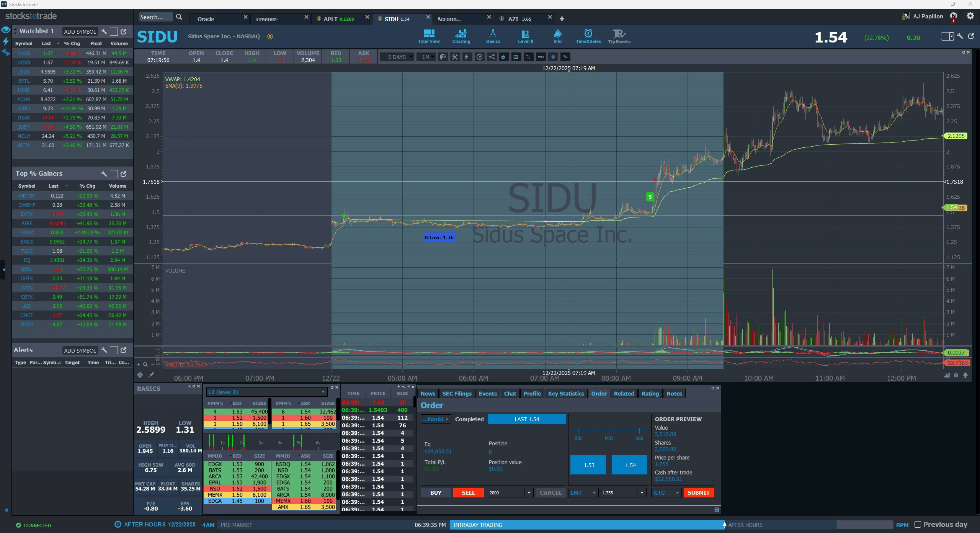Switch to the SEC Filings tab
Viewport: 980px width, 533px height.
click(457, 394)
